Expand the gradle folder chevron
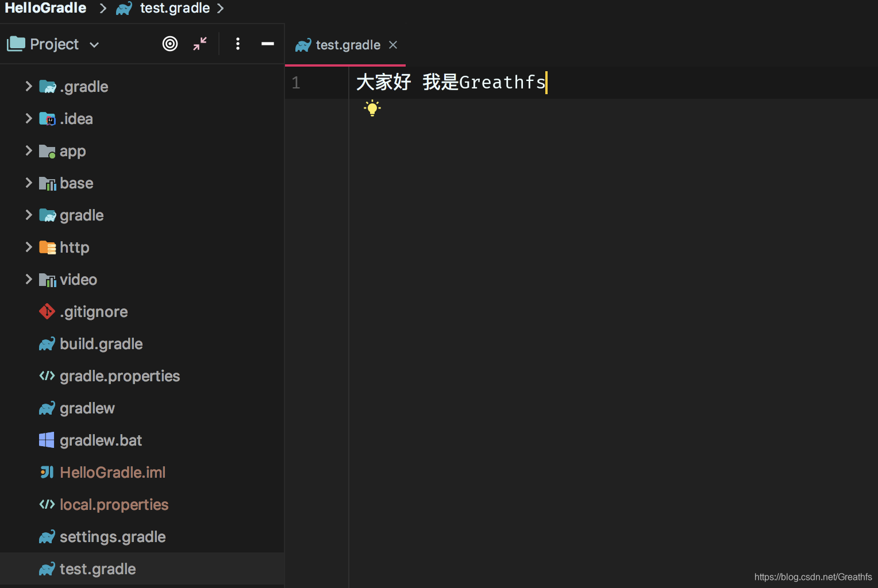The image size is (878, 588). pyautogui.click(x=28, y=215)
